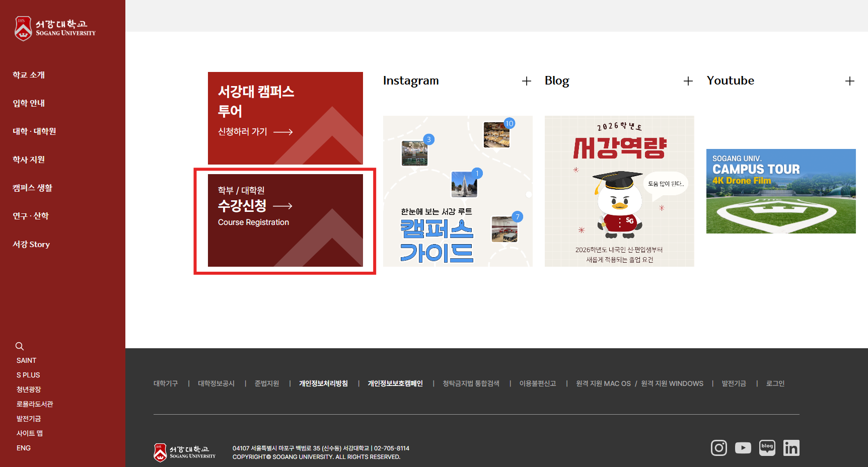Expand the Blog section with plus icon
Image resolution: width=868 pixels, height=467 pixels.
[x=688, y=81]
